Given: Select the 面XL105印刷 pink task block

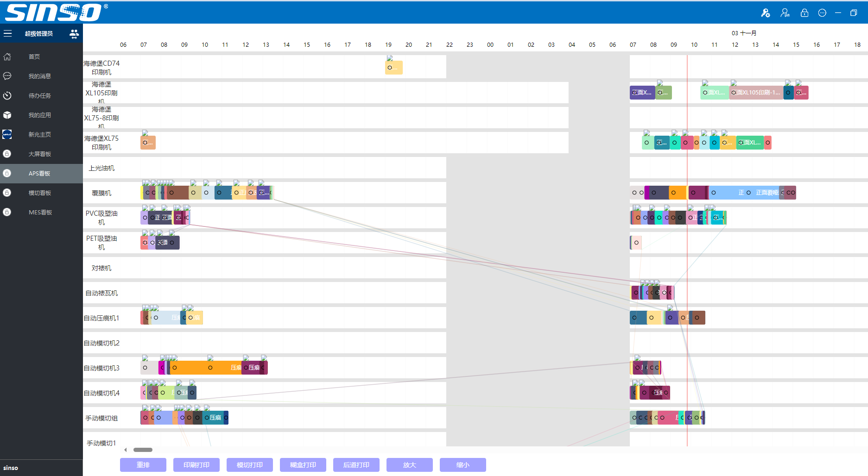Looking at the screenshot, I should tap(756, 93).
